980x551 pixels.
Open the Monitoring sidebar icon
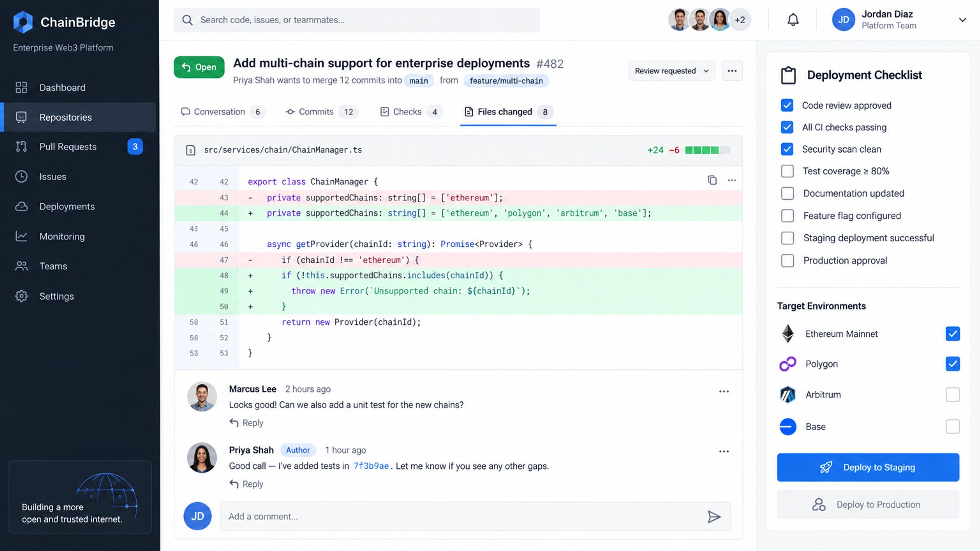(x=21, y=236)
